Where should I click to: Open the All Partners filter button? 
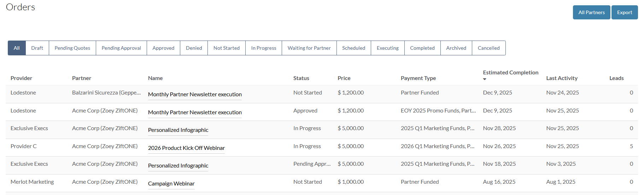pyautogui.click(x=591, y=12)
